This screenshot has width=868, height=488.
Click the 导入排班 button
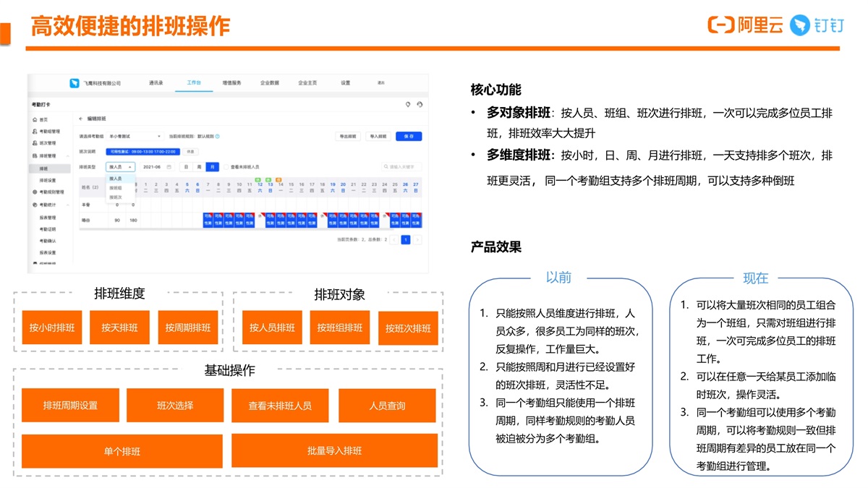378,136
